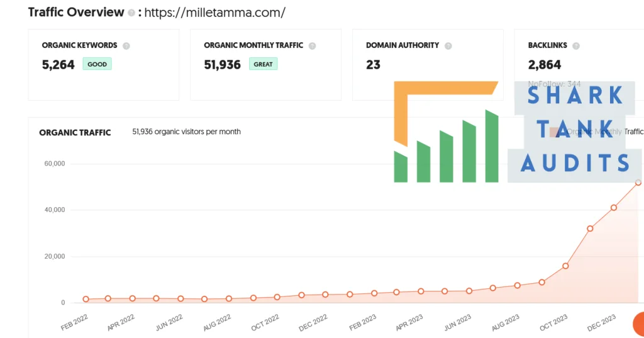Viewport: 644px width, 338px height.
Task: Click the ORGANIC KEYWORDS card title
Action: tap(79, 45)
